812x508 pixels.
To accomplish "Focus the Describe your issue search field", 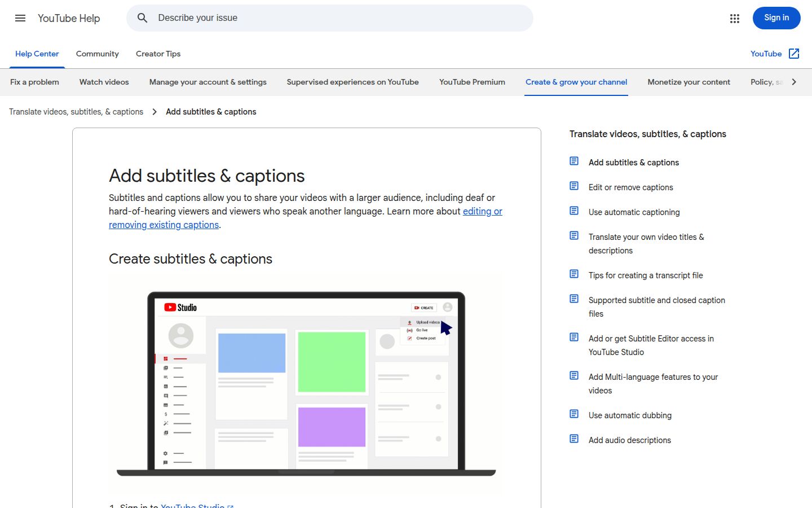I will (x=329, y=18).
